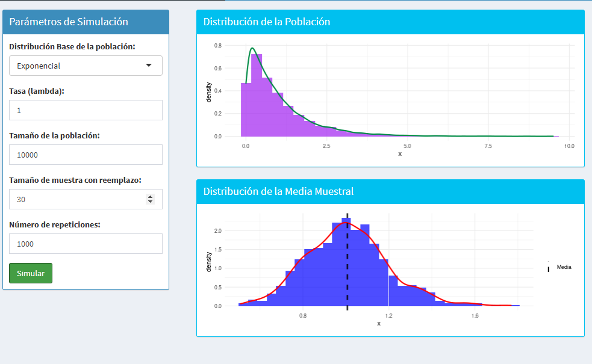Increase sample size with the up arrow
Image resolution: width=592 pixels, height=364 pixels.
pos(151,196)
